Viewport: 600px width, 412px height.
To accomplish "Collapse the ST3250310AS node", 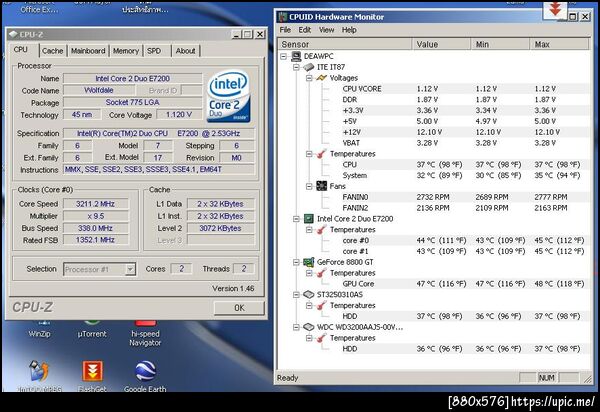I will 297,295.
